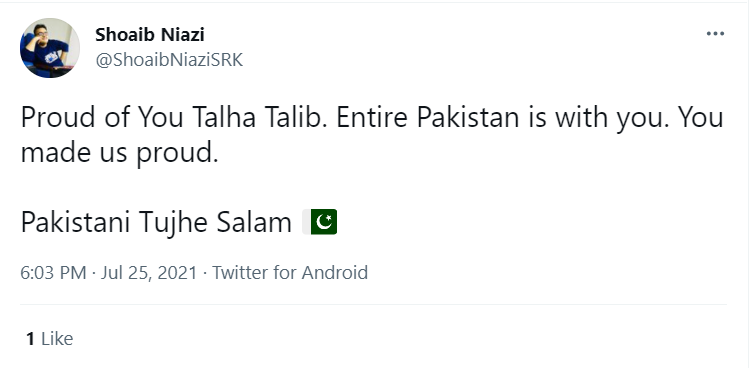Click the Niazi surname in display name

pyautogui.click(x=182, y=34)
